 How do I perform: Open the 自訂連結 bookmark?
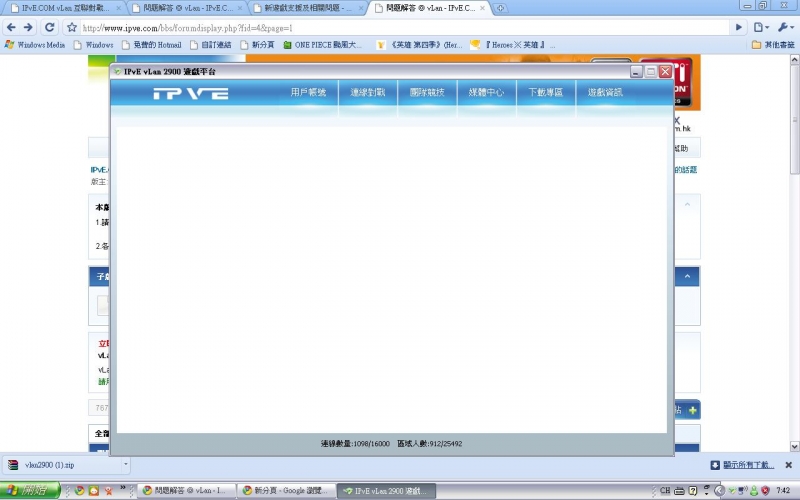(x=211, y=45)
